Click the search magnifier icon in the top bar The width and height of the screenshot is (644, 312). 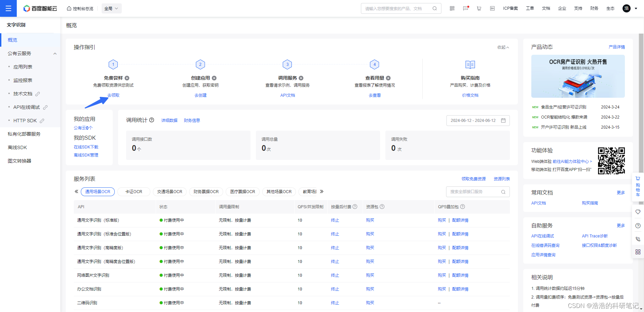click(435, 8)
